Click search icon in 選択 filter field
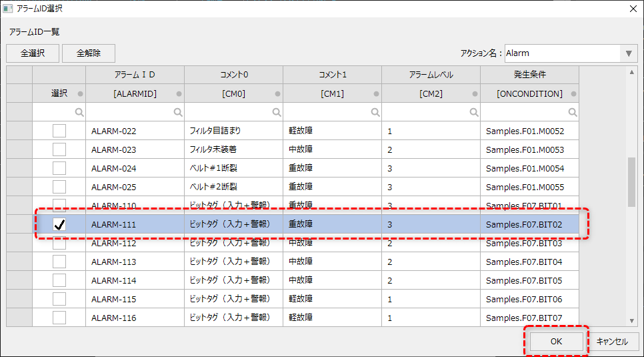The height and width of the screenshot is (357, 644). click(79, 113)
